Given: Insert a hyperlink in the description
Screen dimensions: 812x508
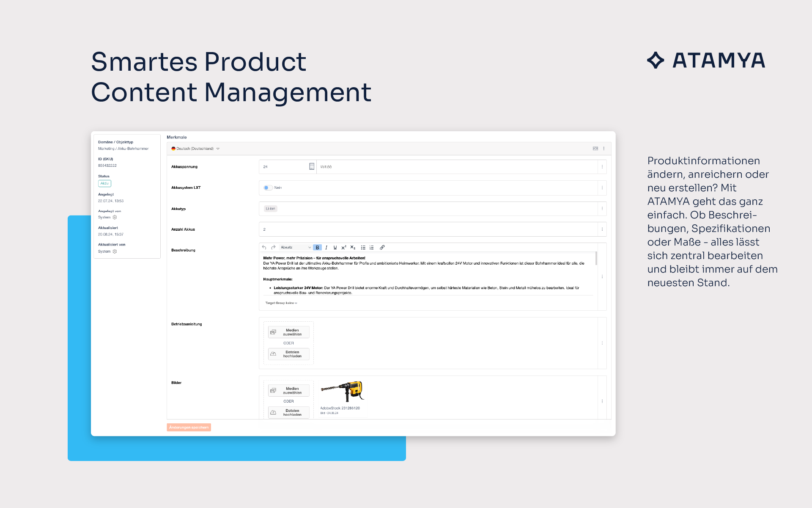Looking at the screenshot, I should click(x=382, y=247).
